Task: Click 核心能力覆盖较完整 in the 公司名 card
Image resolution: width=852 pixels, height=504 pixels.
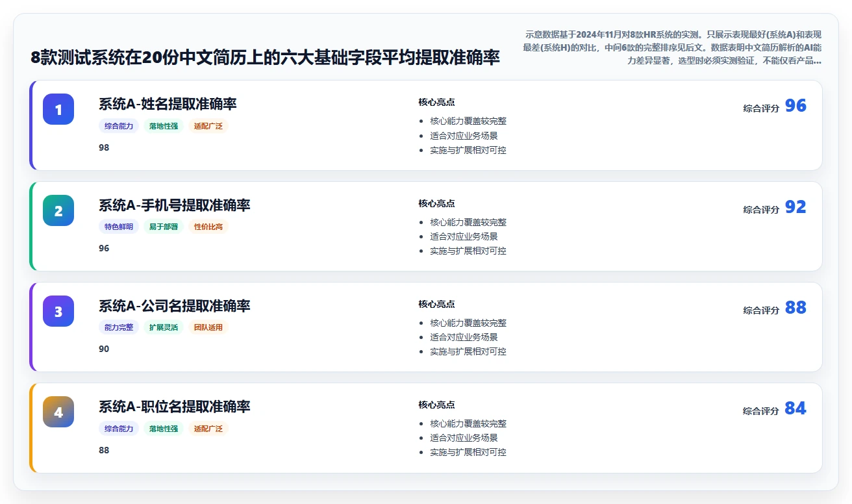Action: click(x=468, y=323)
